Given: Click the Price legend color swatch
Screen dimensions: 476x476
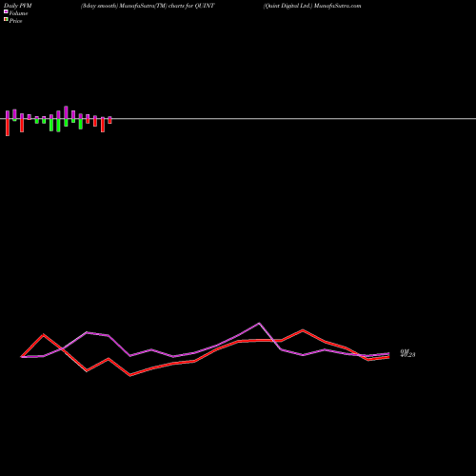Looking at the screenshot, I should click(x=6, y=20).
